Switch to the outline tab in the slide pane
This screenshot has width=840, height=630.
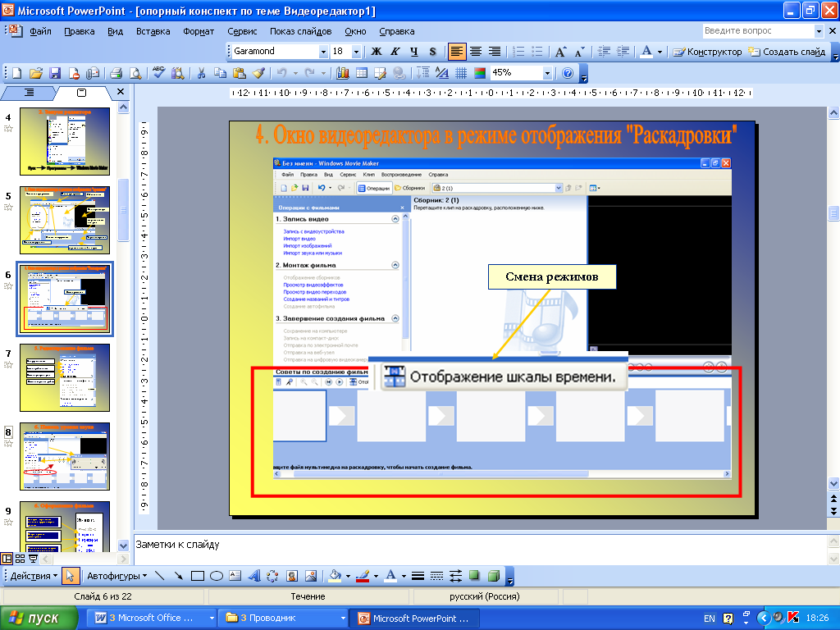[29, 93]
